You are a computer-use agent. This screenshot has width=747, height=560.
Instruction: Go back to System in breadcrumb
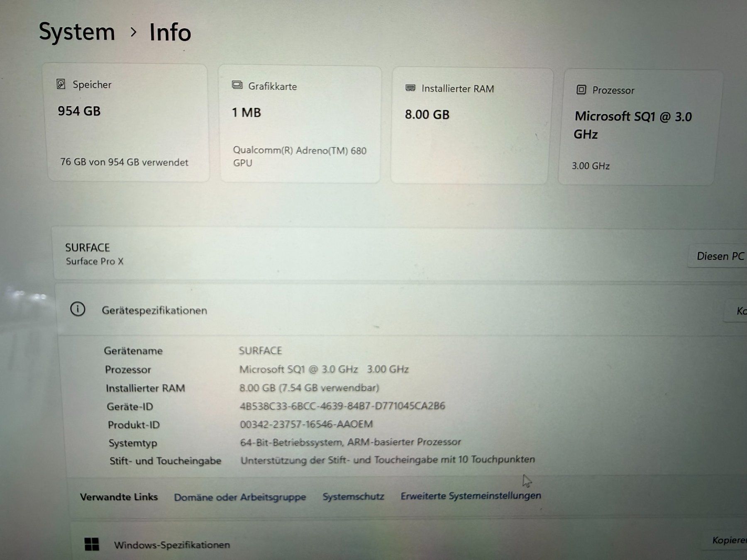click(77, 32)
